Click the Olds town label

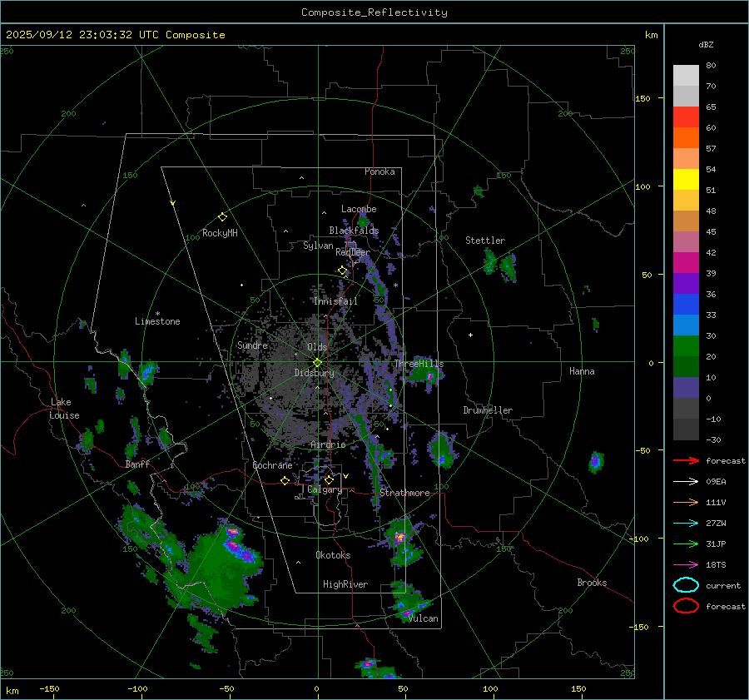tap(317, 347)
